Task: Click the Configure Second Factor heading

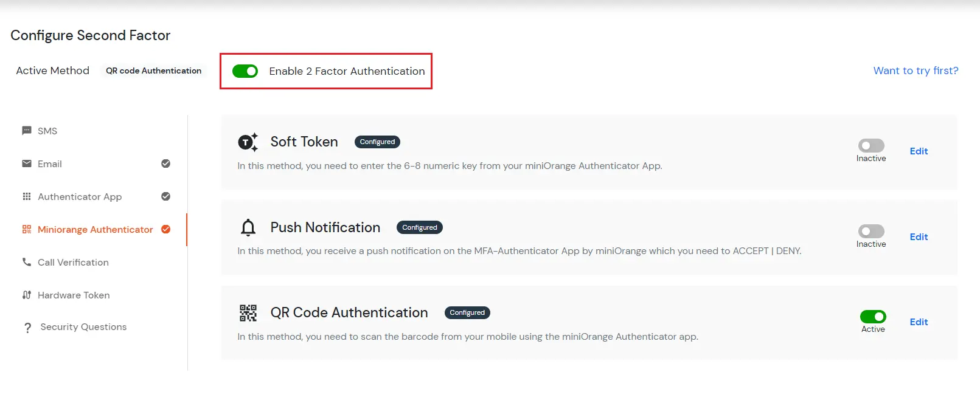Action: click(x=91, y=35)
